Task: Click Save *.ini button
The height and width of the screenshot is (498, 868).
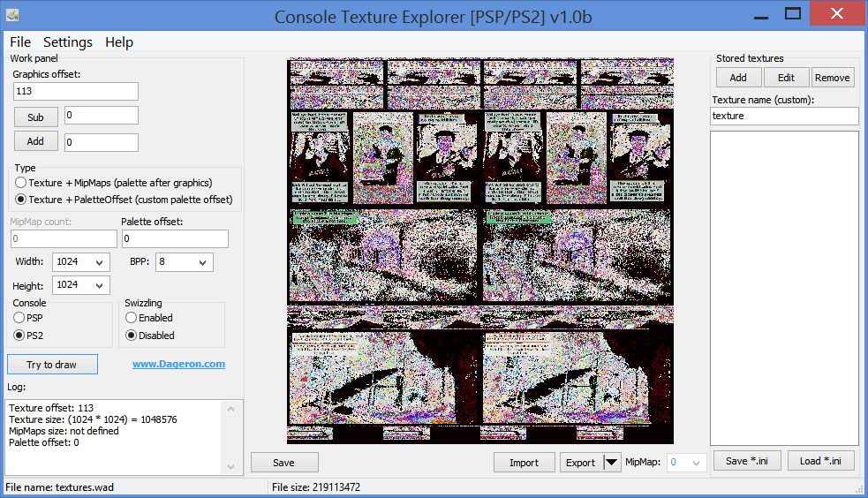Action: pyautogui.click(x=747, y=461)
